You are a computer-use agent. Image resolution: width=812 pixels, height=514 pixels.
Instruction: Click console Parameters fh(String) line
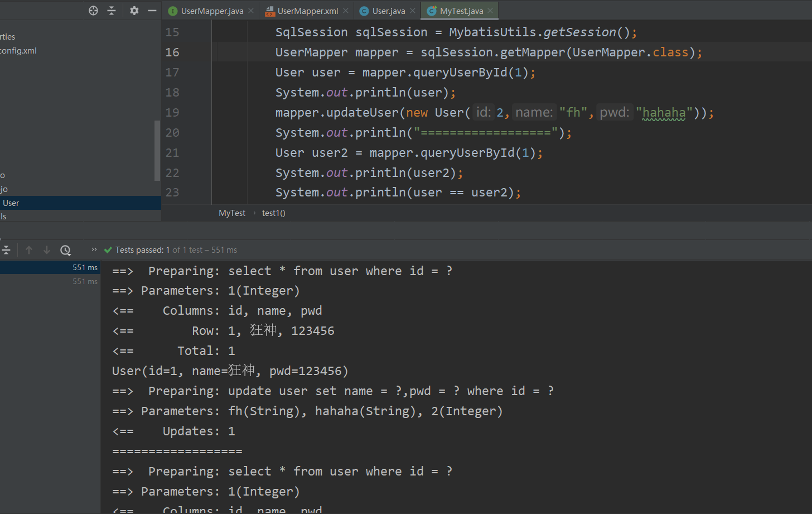pyautogui.click(x=308, y=411)
